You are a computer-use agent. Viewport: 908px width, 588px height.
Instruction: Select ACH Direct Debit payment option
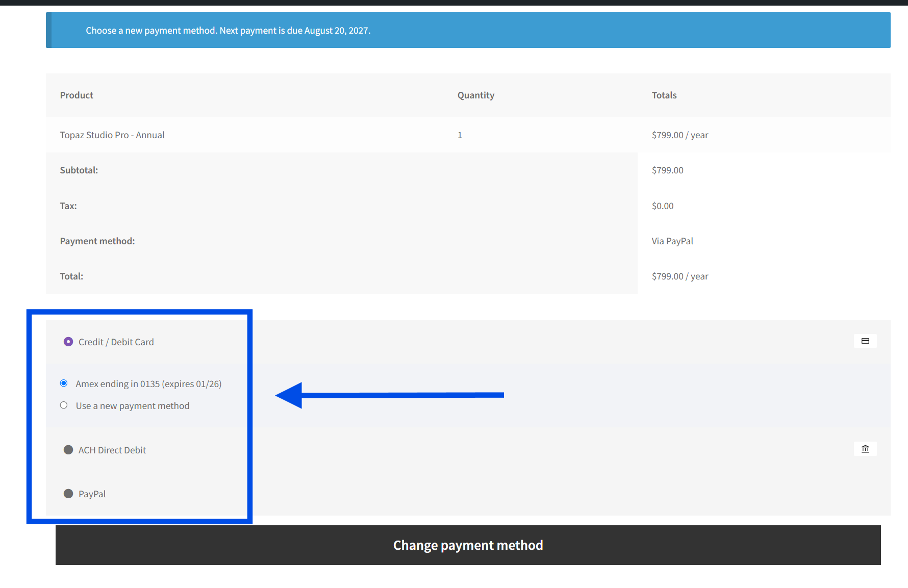(68, 450)
